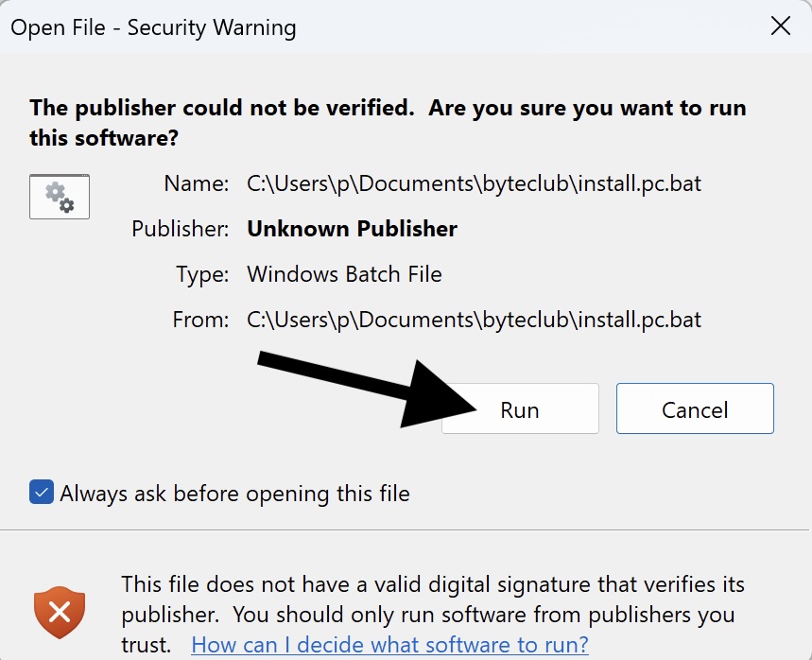This screenshot has width=812, height=660.
Task: Click the 'From:' field label
Action: pos(200,320)
